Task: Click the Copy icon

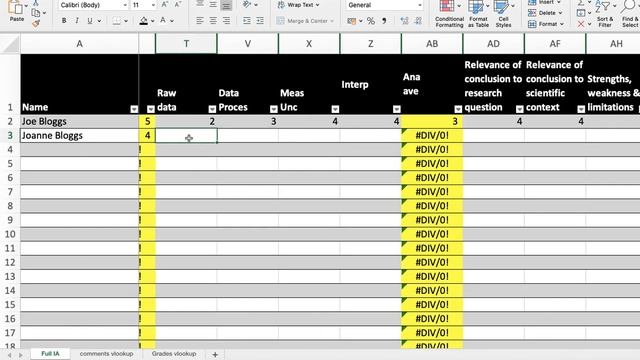Action: pyautogui.click(x=36, y=13)
